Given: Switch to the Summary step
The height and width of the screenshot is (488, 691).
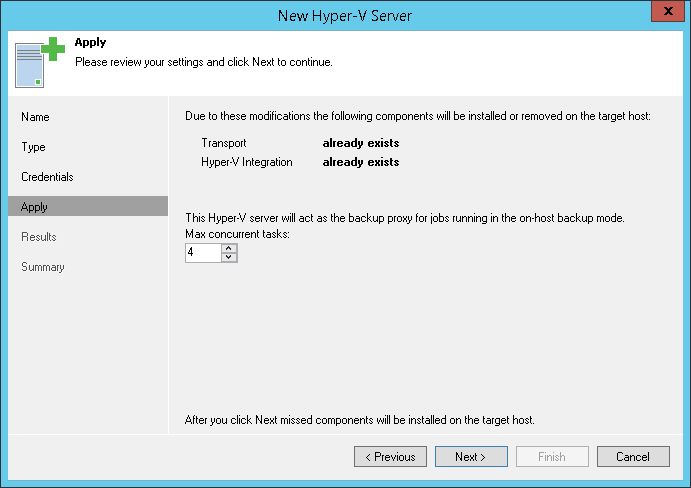Looking at the screenshot, I should 43,267.
